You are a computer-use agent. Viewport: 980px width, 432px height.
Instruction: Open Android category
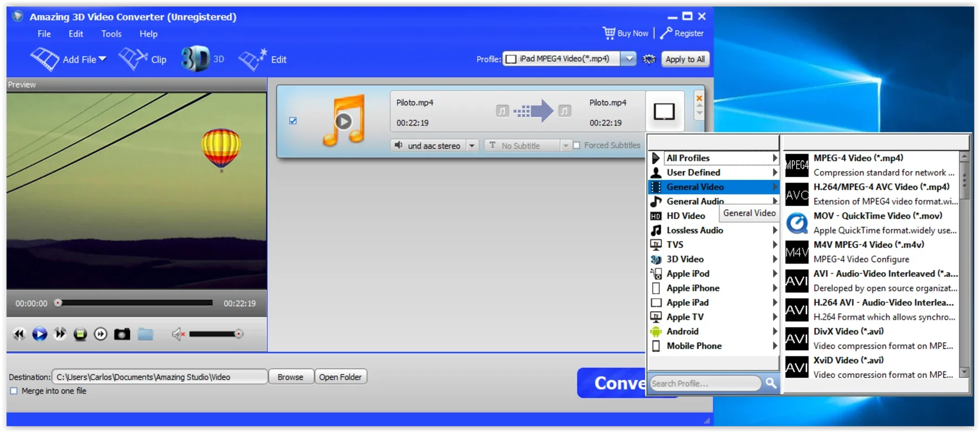[x=714, y=332]
